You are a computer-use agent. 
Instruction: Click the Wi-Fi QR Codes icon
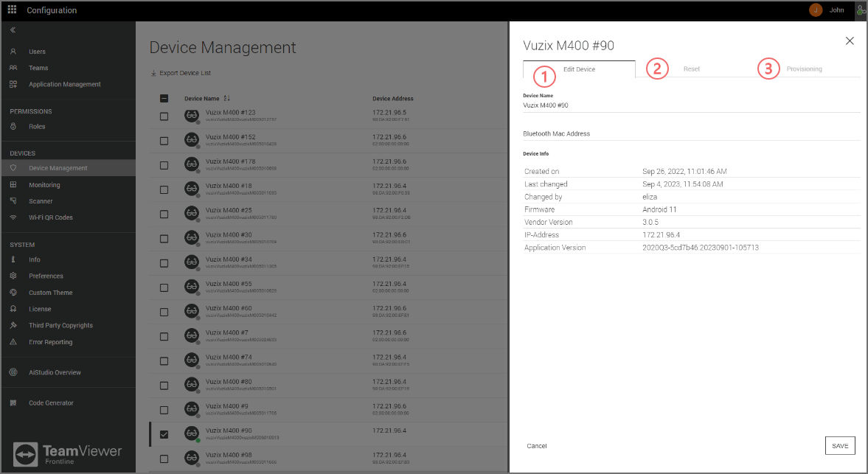coord(13,217)
